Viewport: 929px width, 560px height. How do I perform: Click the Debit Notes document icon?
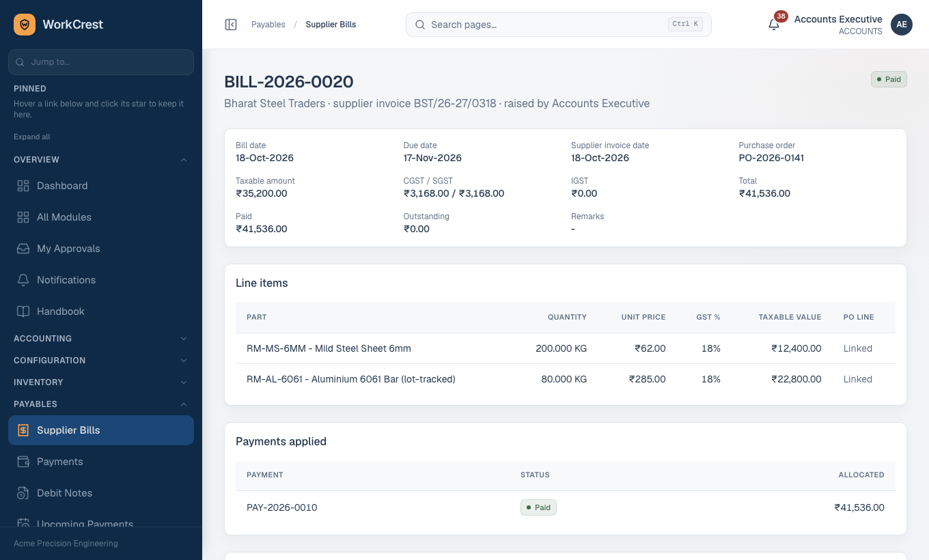point(23,493)
